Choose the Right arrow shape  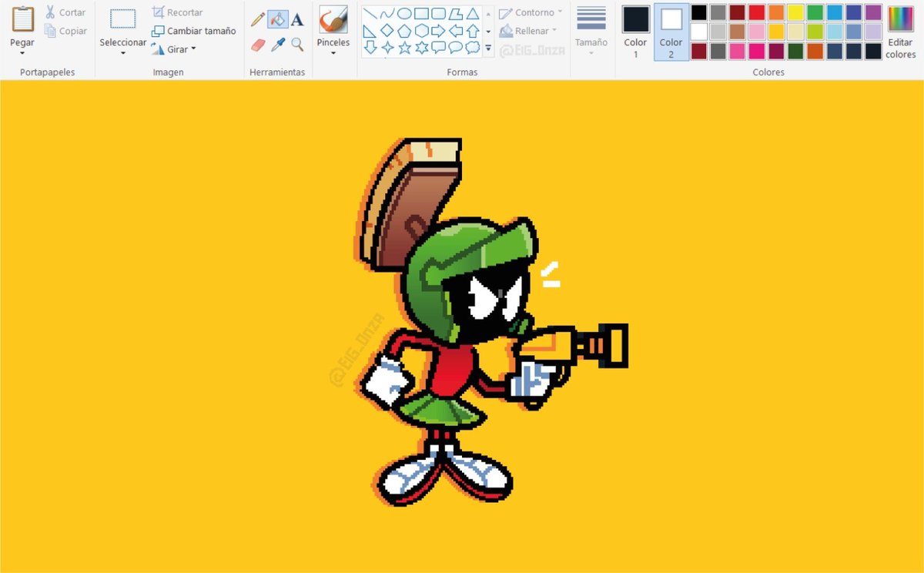[x=439, y=31]
